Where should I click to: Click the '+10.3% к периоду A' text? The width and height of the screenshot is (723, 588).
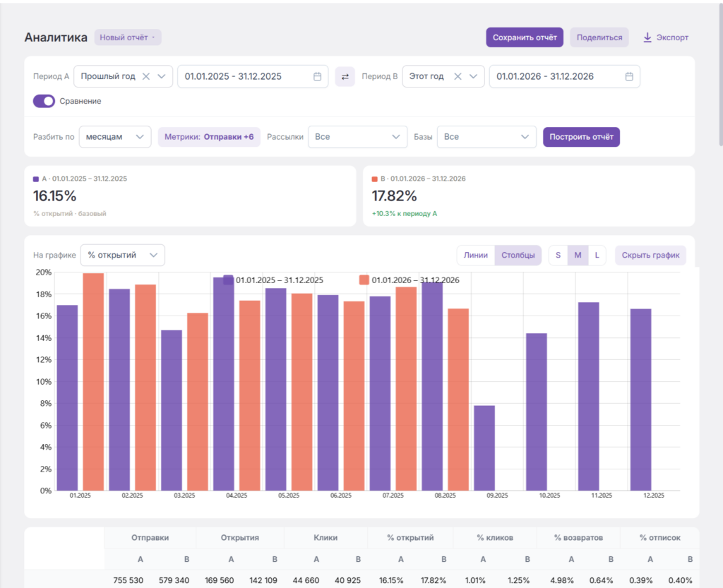pyautogui.click(x=405, y=213)
